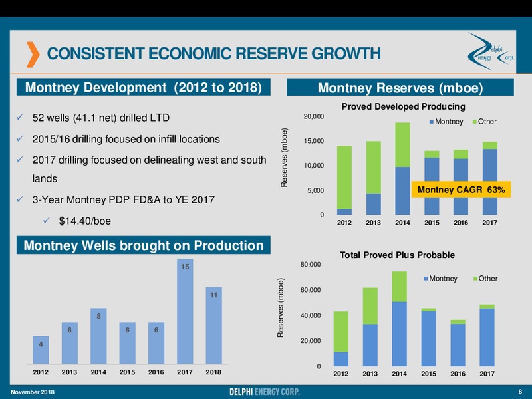This screenshot has height=399, width=532.
Task: Click the 2012 bar in Total Proved Plus Probable chart
Action: click(x=341, y=338)
